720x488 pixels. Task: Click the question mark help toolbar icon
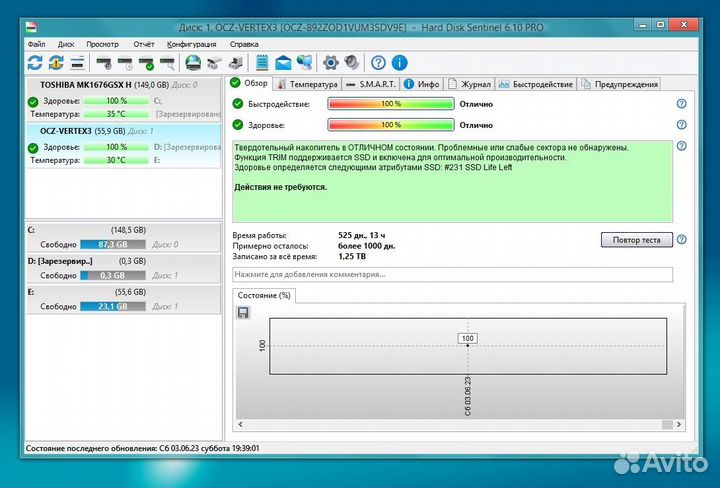click(x=378, y=62)
